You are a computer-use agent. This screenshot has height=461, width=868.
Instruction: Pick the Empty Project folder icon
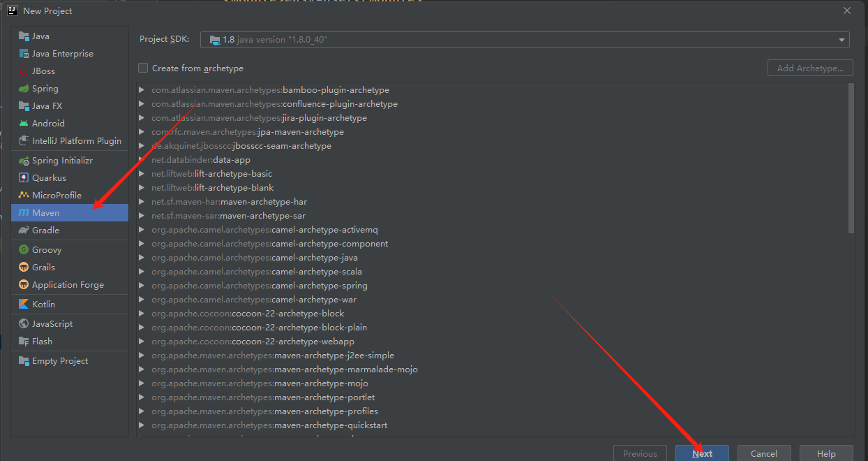coord(24,361)
